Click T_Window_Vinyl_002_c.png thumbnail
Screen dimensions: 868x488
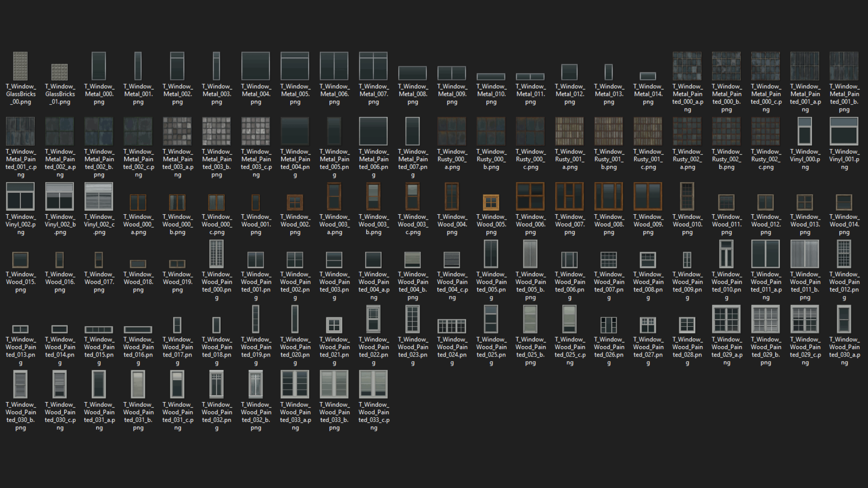click(99, 197)
